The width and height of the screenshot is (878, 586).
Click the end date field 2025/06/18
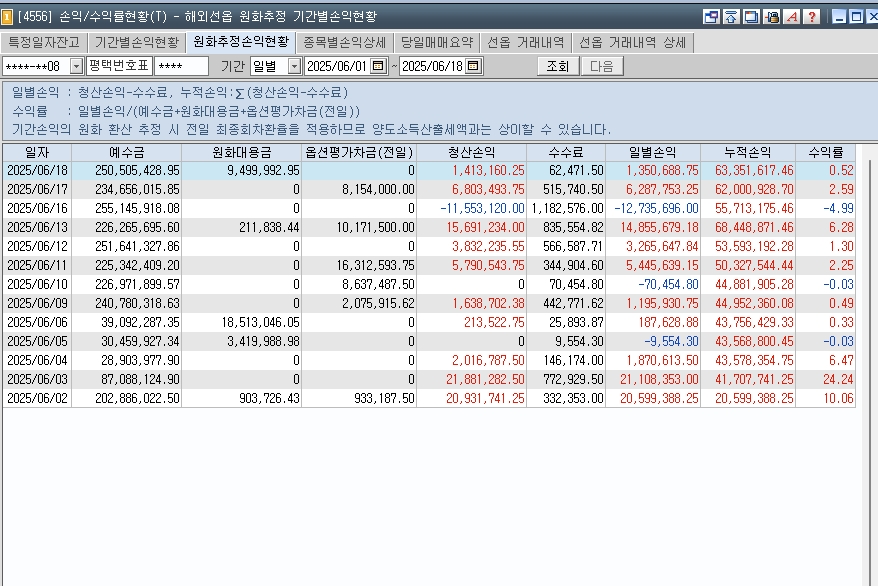click(432, 66)
